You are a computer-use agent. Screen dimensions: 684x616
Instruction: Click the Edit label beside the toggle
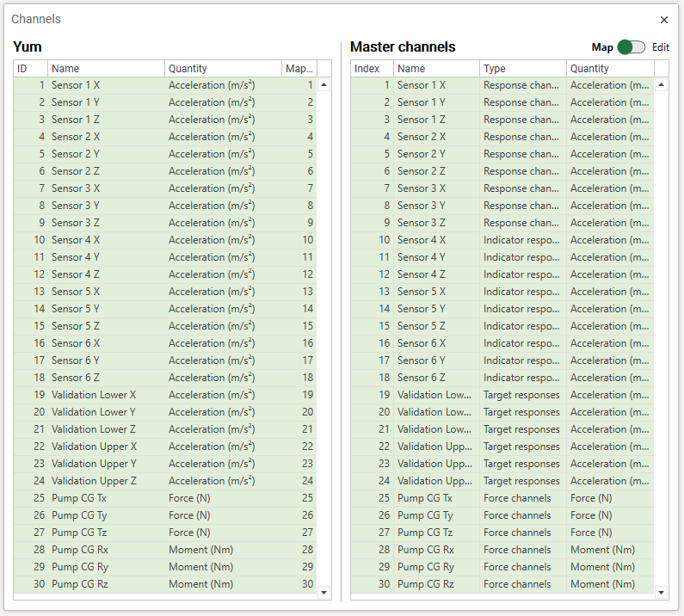[x=660, y=47]
